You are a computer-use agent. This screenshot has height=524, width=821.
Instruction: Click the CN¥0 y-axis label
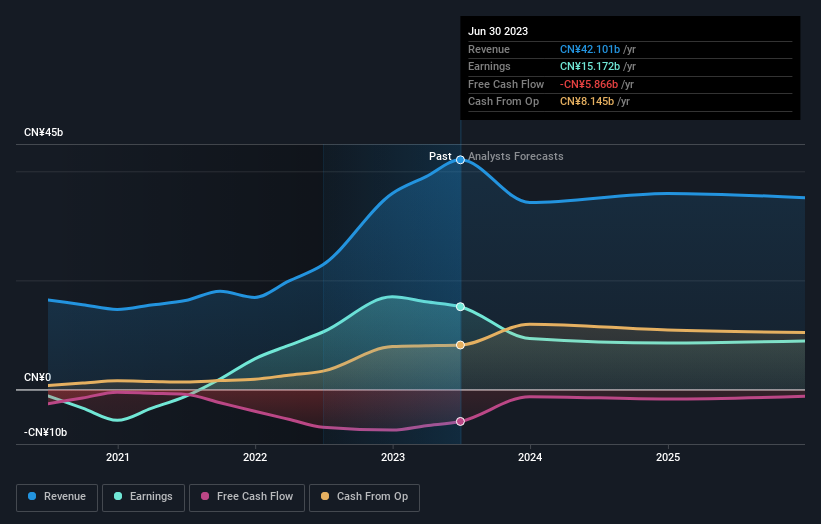[x=37, y=377]
